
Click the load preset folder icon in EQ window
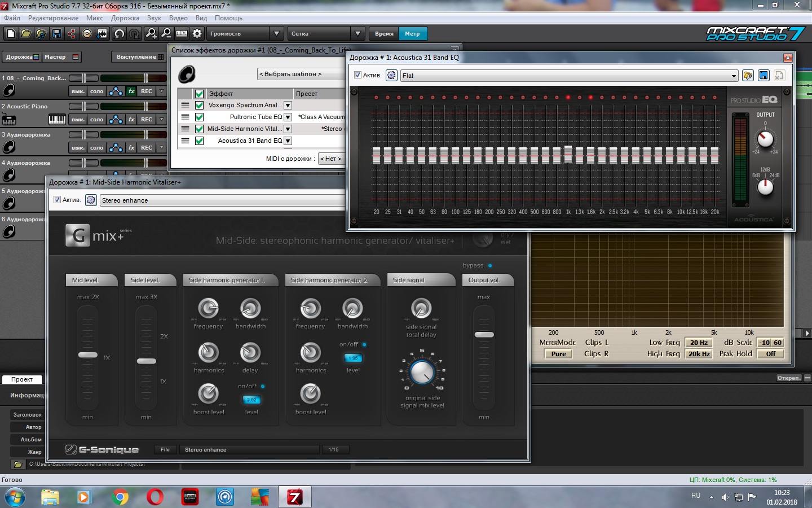click(748, 76)
